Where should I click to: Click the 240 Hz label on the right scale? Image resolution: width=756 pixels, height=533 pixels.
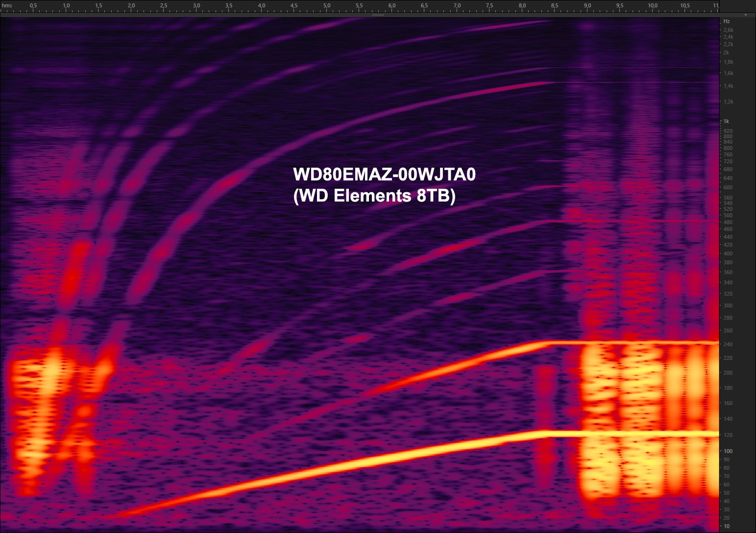pyautogui.click(x=729, y=344)
